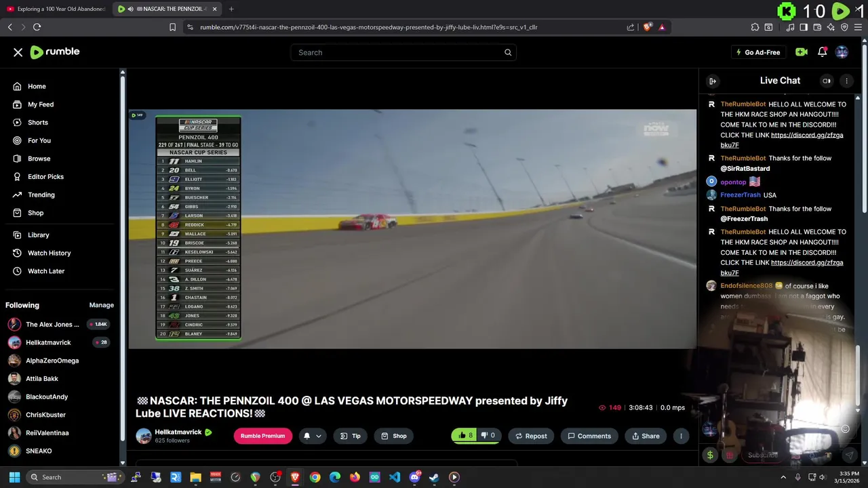This screenshot has width=868, height=488.
Task: Open Live Chat more options menu
Action: point(846,81)
